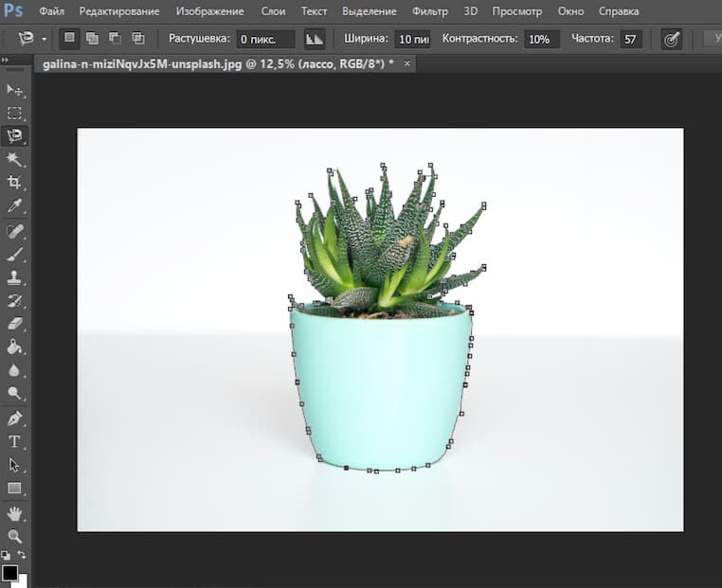This screenshot has width=722, height=588.
Task: Open the Текст menu
Action: coord(314,11)
